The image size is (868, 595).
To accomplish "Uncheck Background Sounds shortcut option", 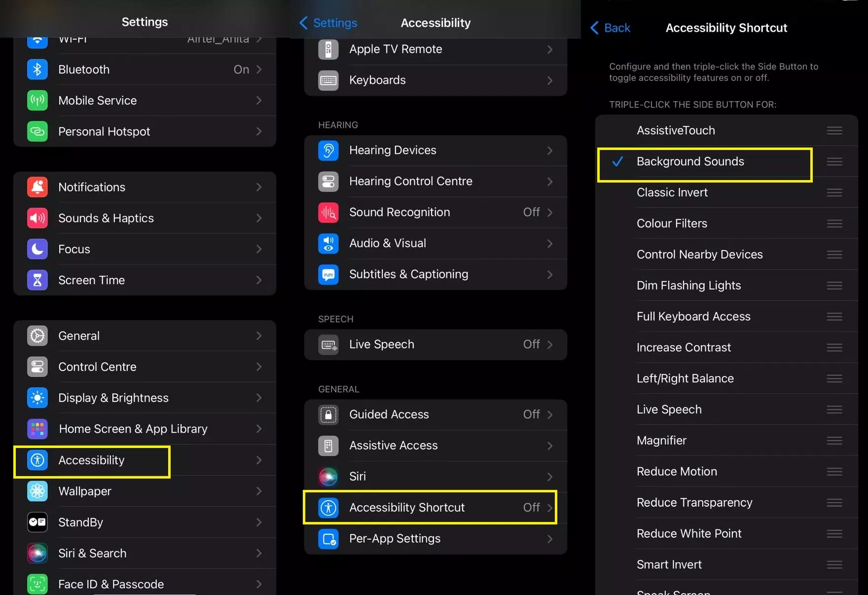I will 690,162.
